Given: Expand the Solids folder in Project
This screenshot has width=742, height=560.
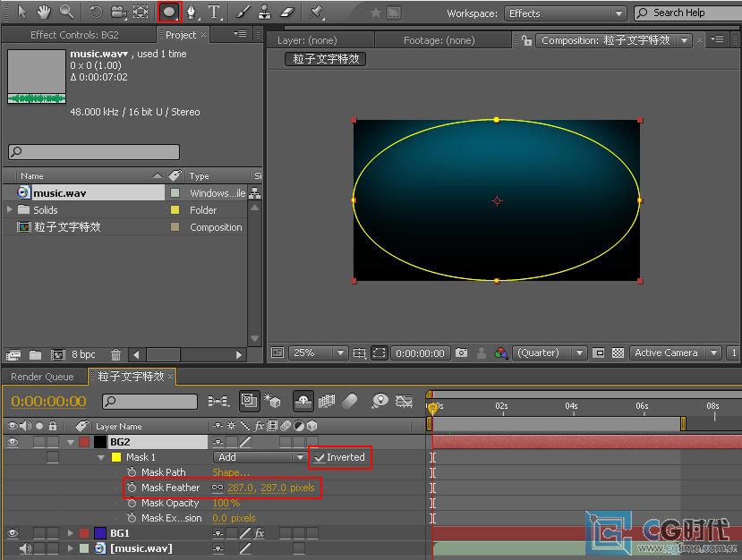Looking at the screenshot, I should click(x=9, y=209).
